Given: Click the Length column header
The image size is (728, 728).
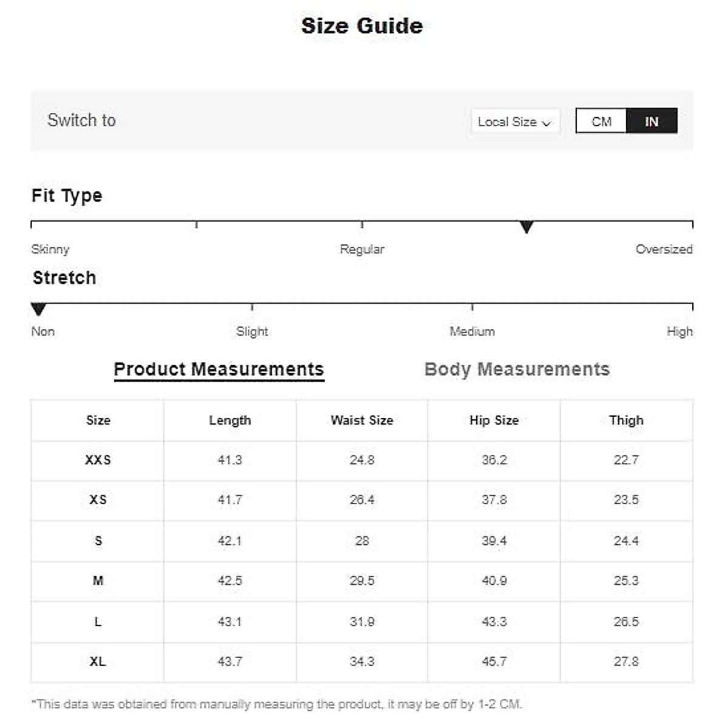Looking at the screenshot, I should [x=230, y=420].
